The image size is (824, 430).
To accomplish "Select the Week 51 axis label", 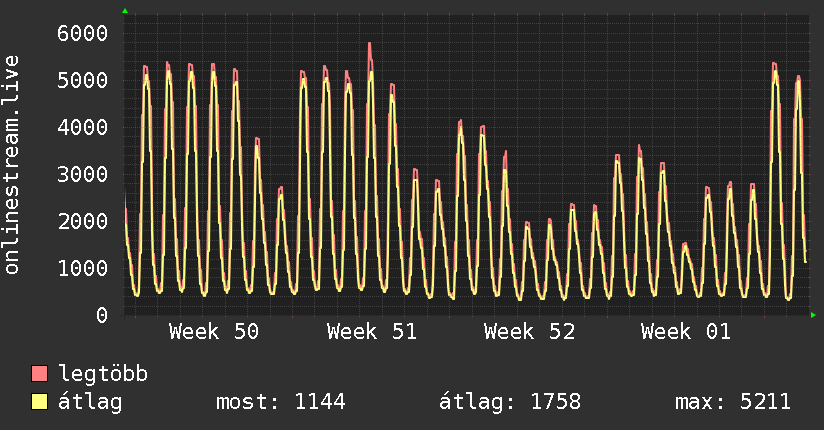I will click(x=372, y=332).
